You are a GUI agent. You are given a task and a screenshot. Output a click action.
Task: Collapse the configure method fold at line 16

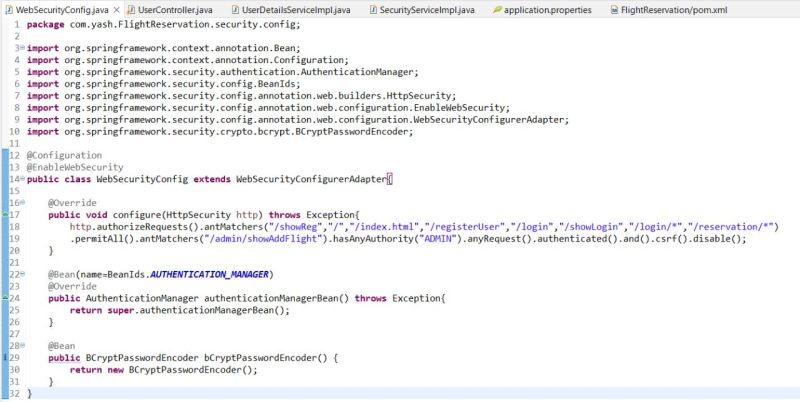tap(22, 203)
